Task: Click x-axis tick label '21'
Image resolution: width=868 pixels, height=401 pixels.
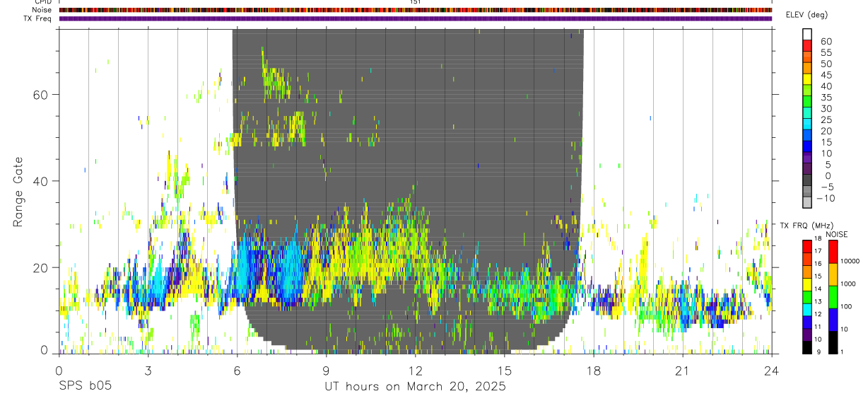Action: [683, 371]
